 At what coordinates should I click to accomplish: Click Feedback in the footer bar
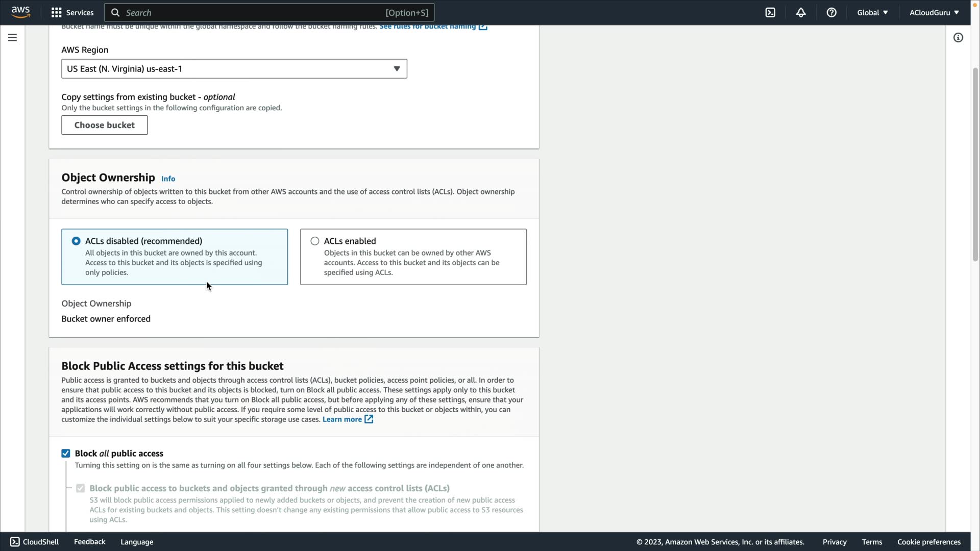coord(89,542)
